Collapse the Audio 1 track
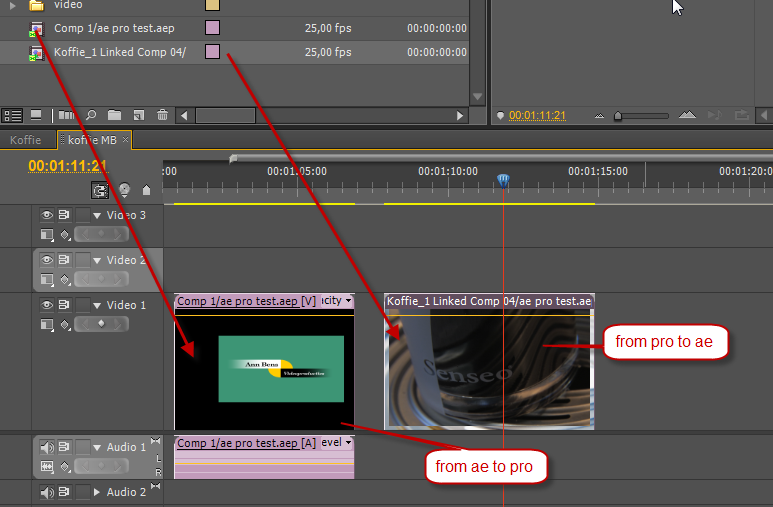Screen dimensions: 773x507 point(97,447)
